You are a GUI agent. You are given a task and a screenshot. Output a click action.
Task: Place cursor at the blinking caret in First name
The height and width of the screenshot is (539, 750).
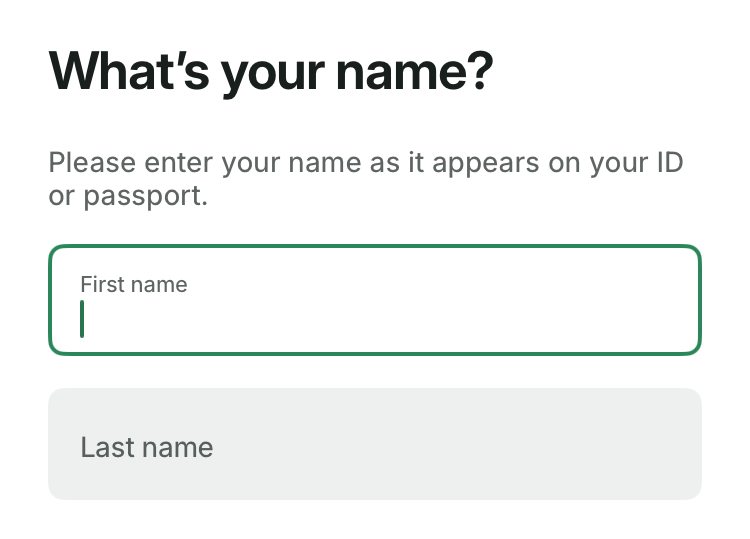tap(82, 320)
